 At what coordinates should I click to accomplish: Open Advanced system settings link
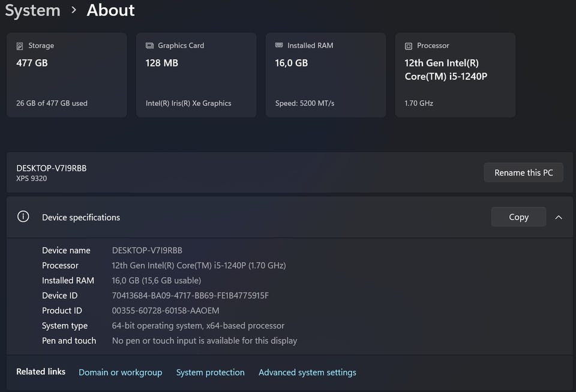[x=307, y=372]
